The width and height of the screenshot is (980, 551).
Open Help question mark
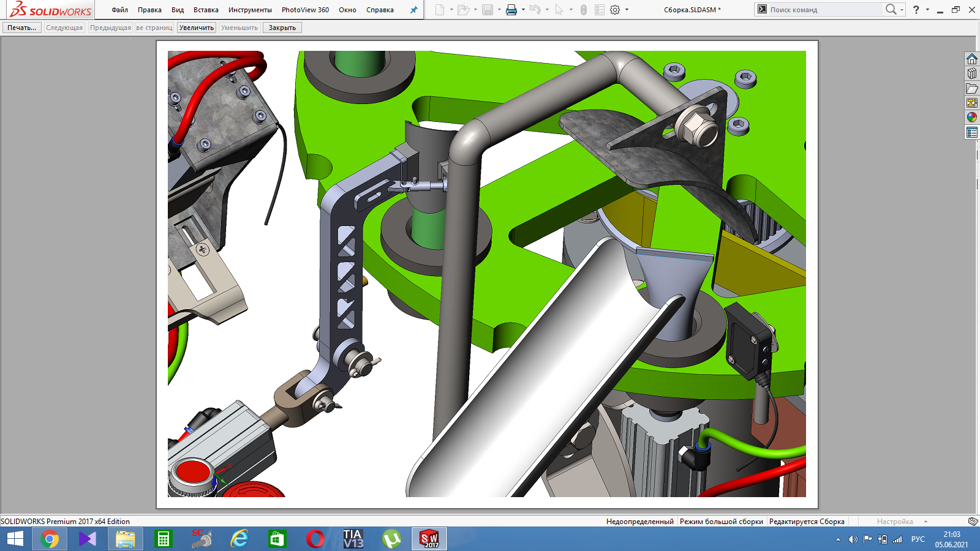916,10
